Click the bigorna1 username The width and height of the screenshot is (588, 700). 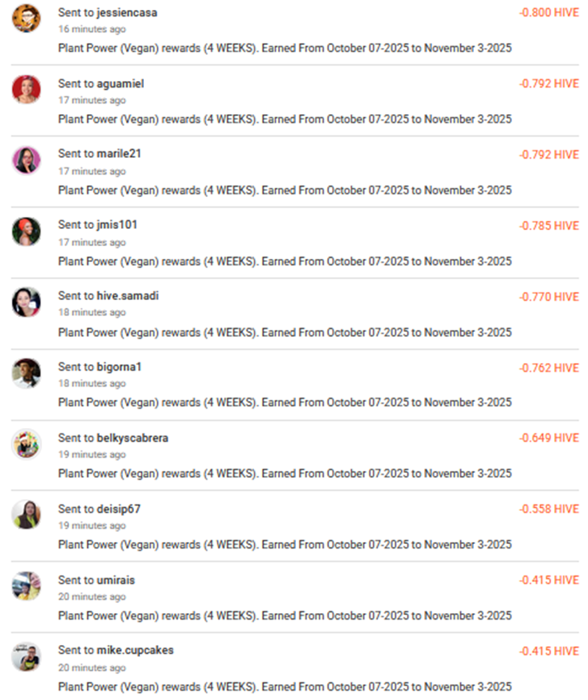point(119,367)
